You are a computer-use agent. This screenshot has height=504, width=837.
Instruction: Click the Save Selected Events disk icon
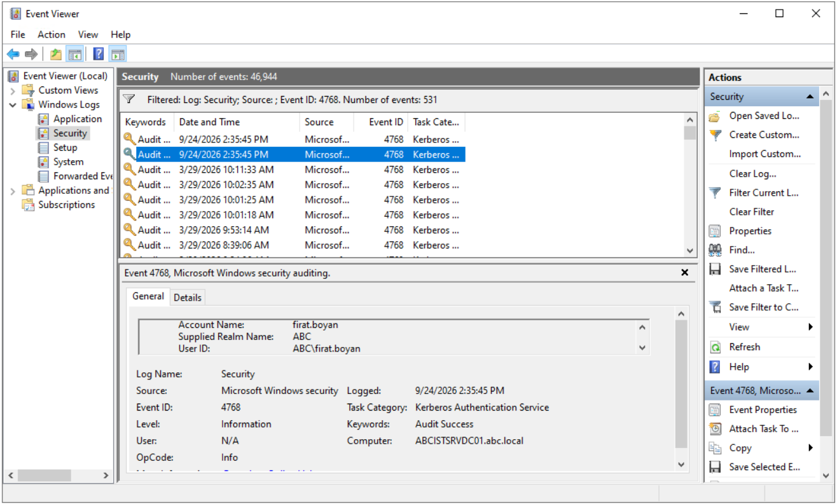[715, 467]
